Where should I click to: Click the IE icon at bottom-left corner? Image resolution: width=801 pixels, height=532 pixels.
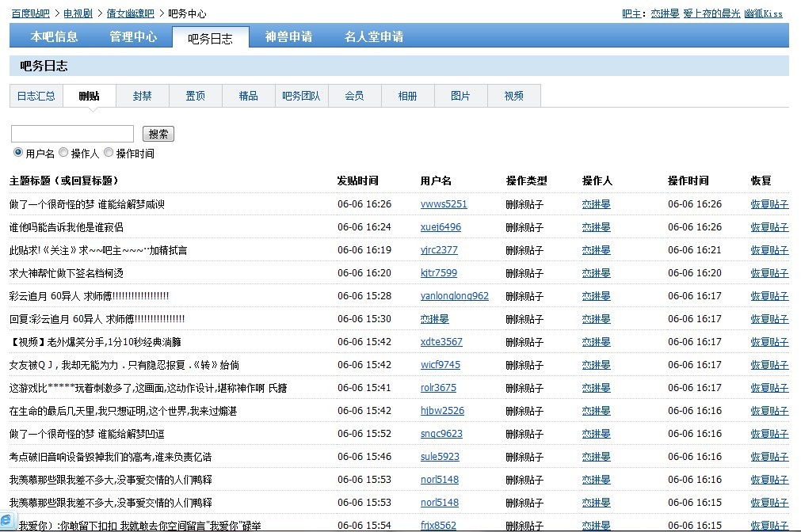tap(6, 520)
